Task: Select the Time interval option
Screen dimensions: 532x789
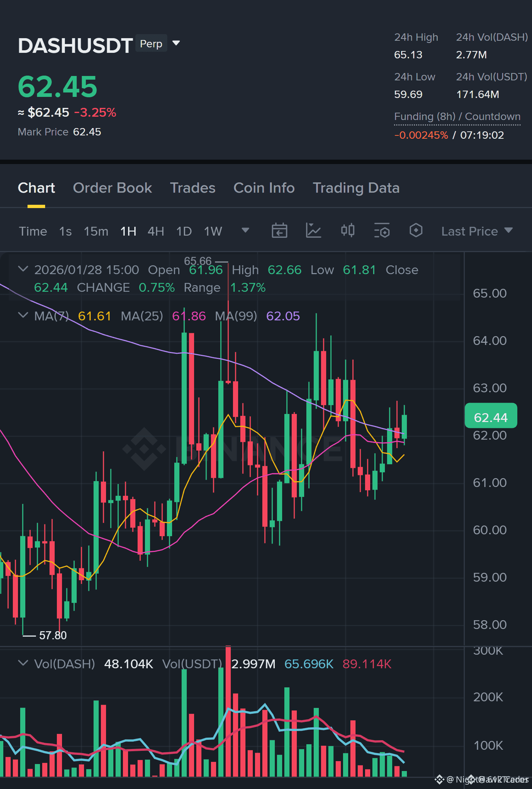Action: 33,231
